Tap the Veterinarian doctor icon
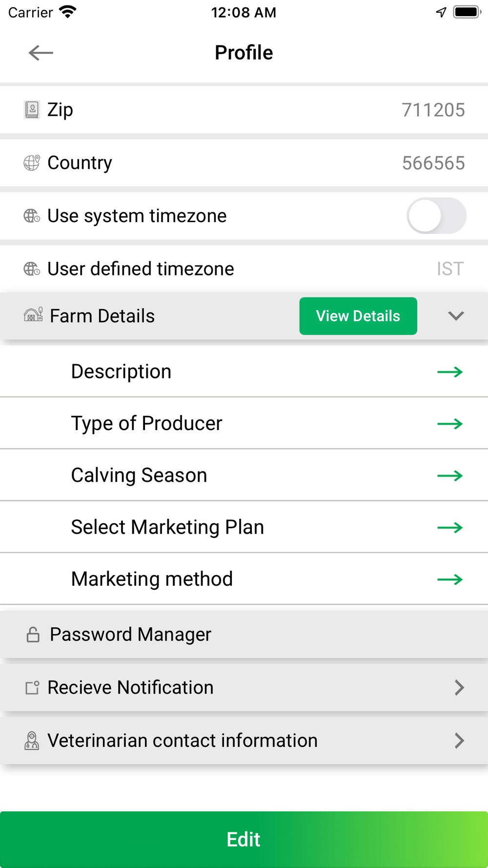488x868 pixels. click(x=32, y=741)
